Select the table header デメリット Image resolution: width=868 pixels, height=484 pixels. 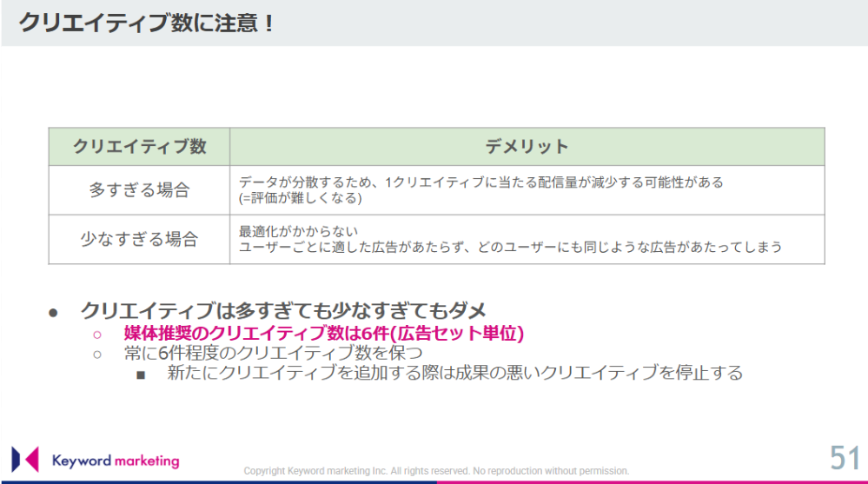[x=527, y=147]
